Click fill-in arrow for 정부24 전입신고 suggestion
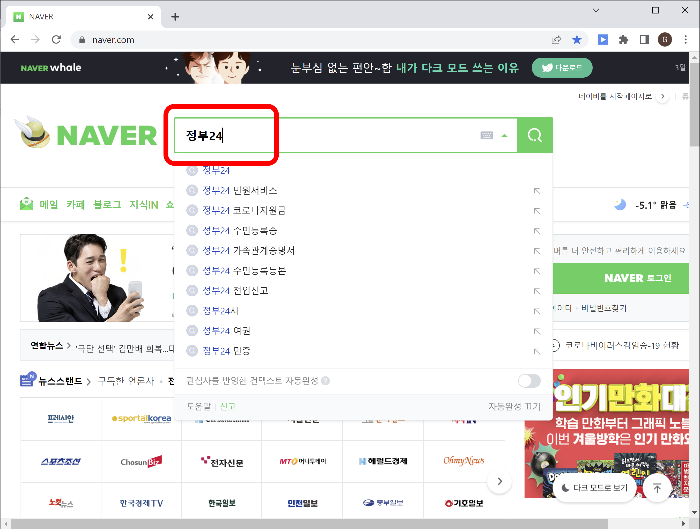This screenshot has width=700, height=529. (x=537, y=291)
